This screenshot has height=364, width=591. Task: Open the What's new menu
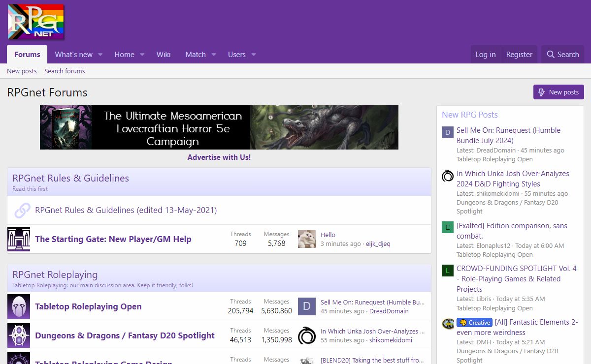pyautogui.click(x=73, y=55)
